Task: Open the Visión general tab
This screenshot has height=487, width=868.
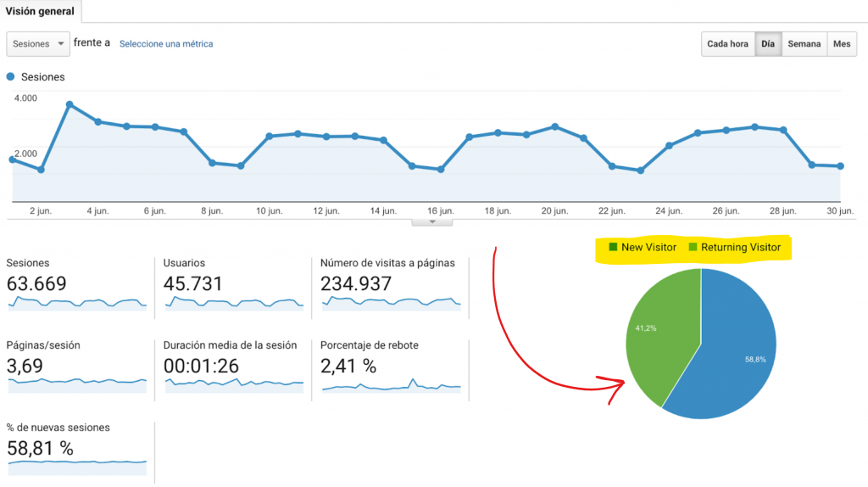Action: click(x=40, y=11)
